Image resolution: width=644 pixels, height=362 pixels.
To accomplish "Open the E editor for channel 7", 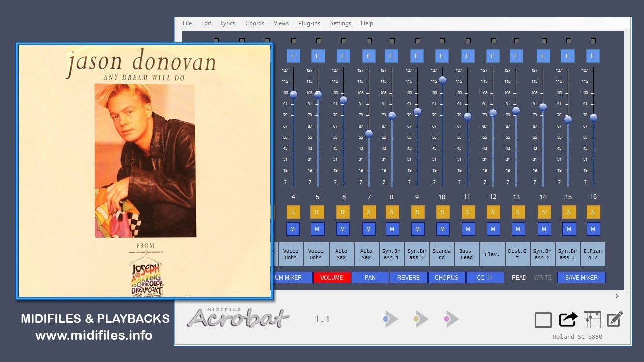I will pos(368,56).
